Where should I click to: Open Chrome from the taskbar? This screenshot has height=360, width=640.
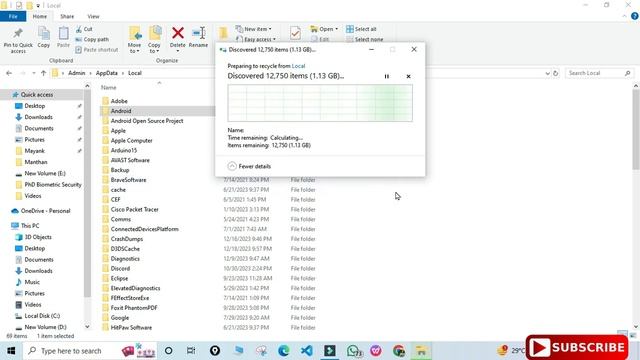coord(399,351)
